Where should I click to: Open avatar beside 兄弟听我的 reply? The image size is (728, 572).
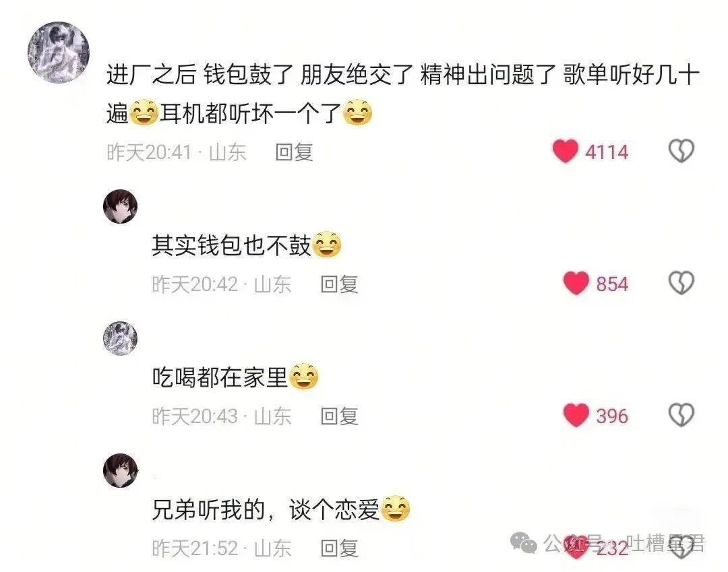120,470
